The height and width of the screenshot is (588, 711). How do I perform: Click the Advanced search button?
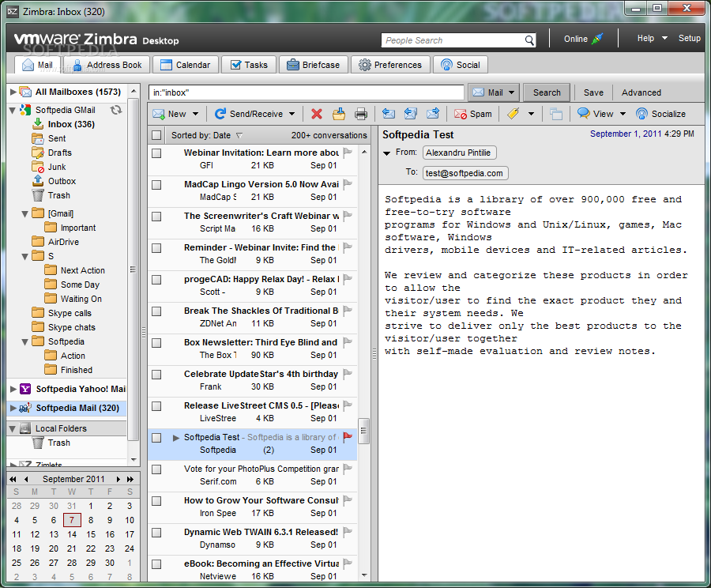pyautogui.click(x=641, y=92)
